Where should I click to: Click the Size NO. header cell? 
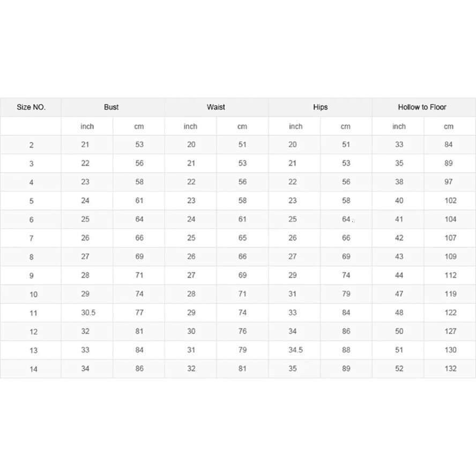(31, 107)
